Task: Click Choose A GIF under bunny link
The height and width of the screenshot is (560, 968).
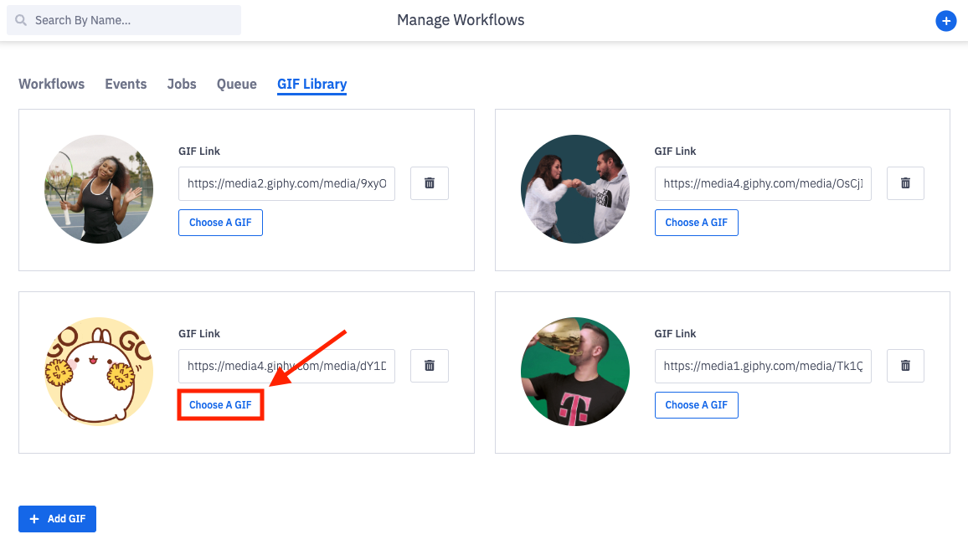Action: tap(220, 405)
